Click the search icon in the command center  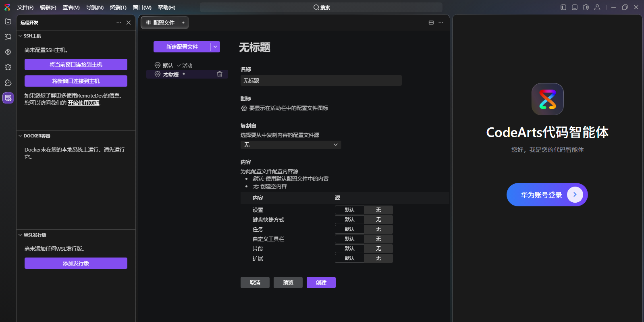tap(316, 7)
